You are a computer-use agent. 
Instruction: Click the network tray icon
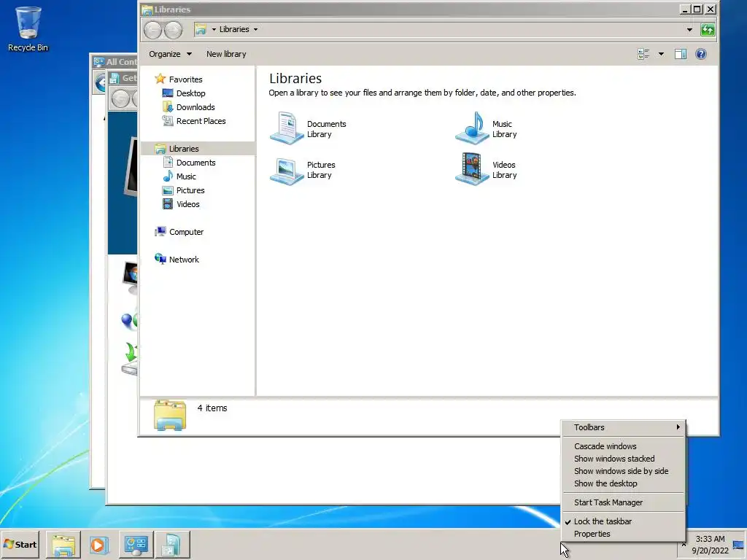click(738, 545)
